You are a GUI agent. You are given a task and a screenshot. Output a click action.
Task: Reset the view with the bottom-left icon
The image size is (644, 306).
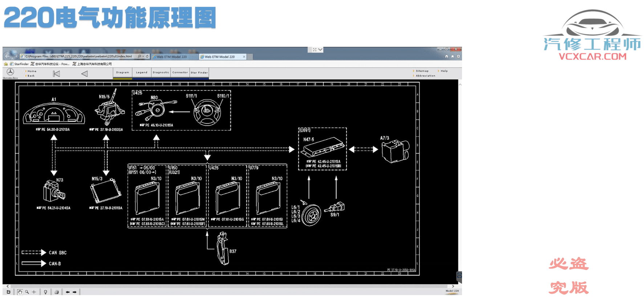(8, 292)
